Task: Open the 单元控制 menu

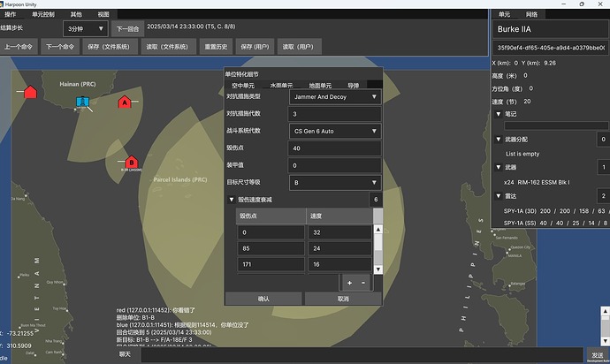Action: point(43,14)
